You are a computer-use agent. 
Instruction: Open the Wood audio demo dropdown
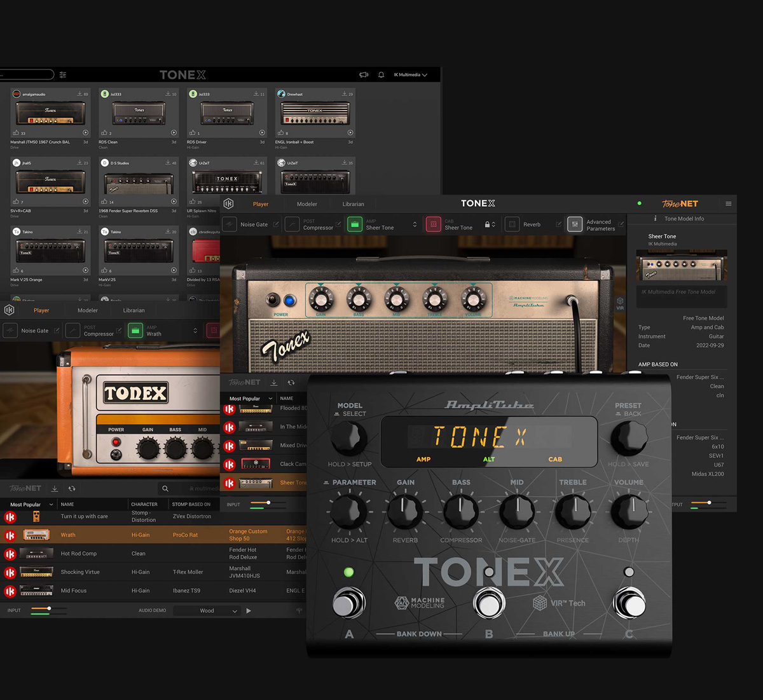(207, 610)
